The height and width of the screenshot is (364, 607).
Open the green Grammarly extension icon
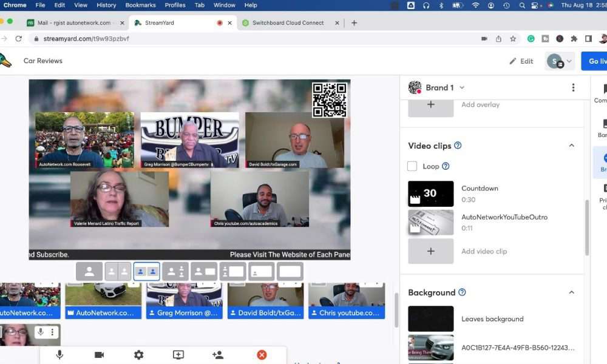point(531,39)
